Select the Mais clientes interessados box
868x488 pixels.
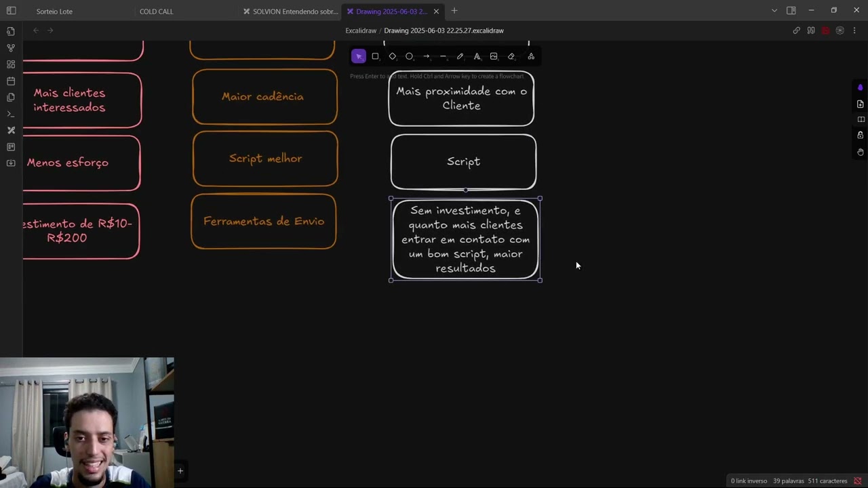[82, 100]
